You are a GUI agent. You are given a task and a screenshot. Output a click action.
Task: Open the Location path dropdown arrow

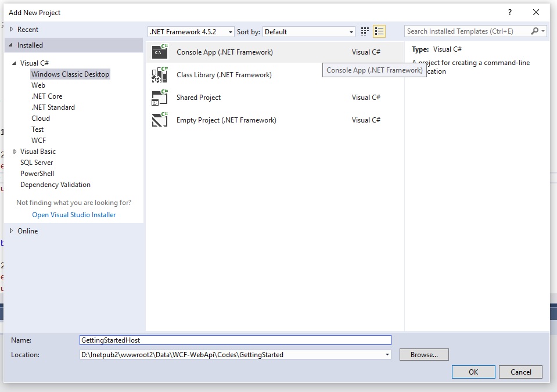coord(386,354)
